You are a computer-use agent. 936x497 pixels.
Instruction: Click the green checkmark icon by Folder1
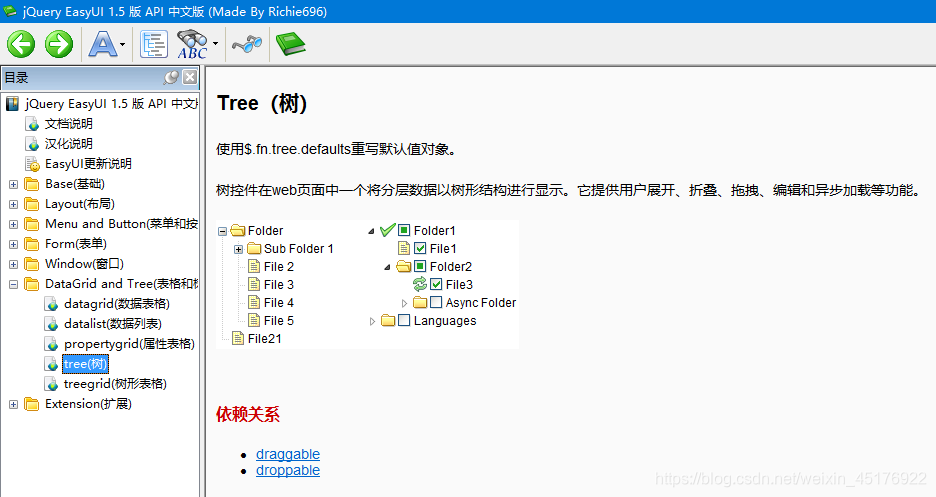coord(387,229)
